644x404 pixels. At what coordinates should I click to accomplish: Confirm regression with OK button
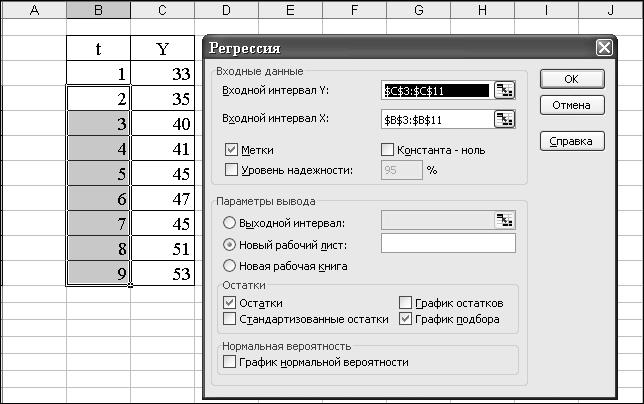(572, 79)
